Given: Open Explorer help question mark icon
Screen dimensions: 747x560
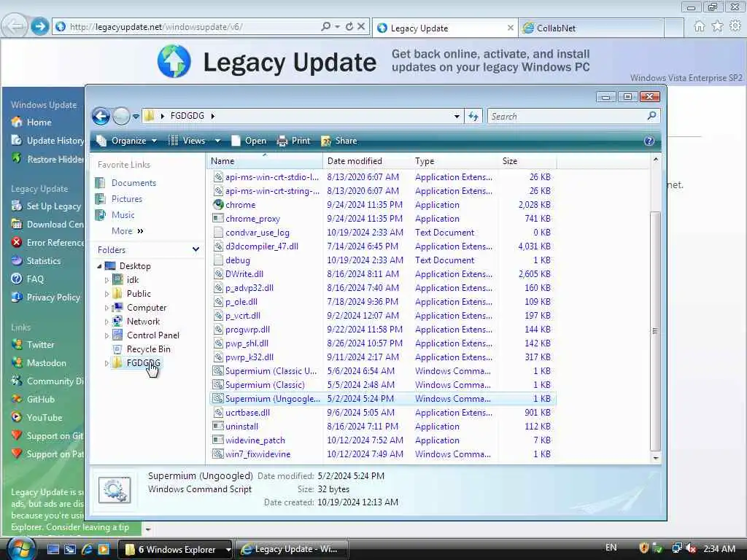Looking at the screenshot, I should point(649,141).
